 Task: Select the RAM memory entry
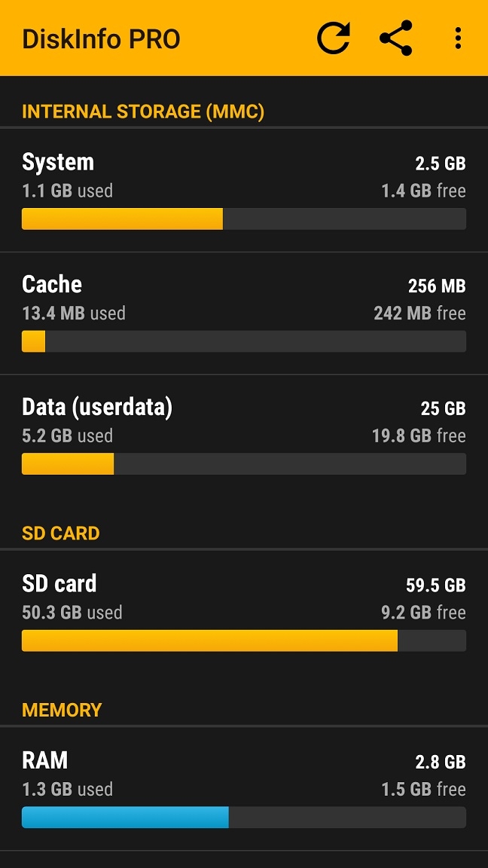[x=244, y=789]
